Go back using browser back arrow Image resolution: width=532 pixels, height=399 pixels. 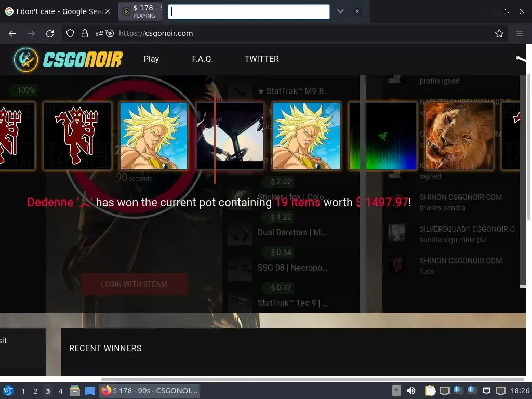pyautogui.click(x=12, y=33)
